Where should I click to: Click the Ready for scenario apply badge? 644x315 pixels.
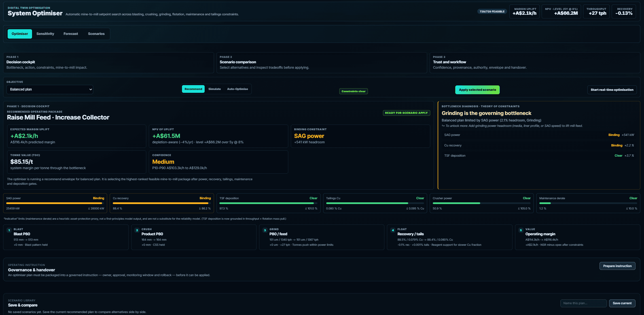tap(406, 113)
